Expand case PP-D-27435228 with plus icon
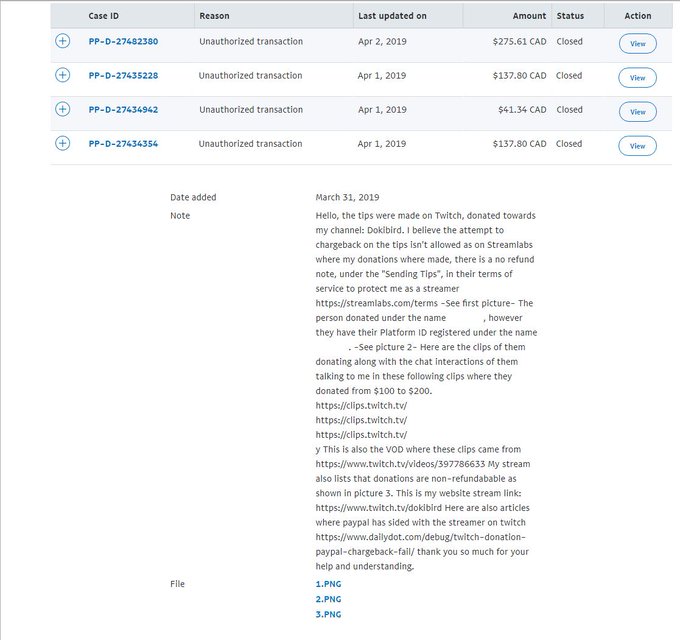 [62, 75]
